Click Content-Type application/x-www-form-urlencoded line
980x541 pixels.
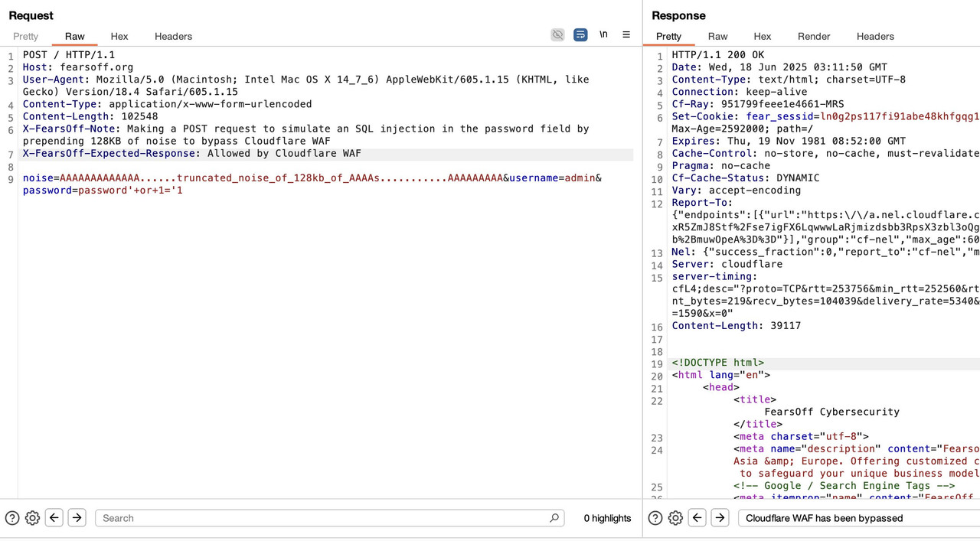pos(168,104)
